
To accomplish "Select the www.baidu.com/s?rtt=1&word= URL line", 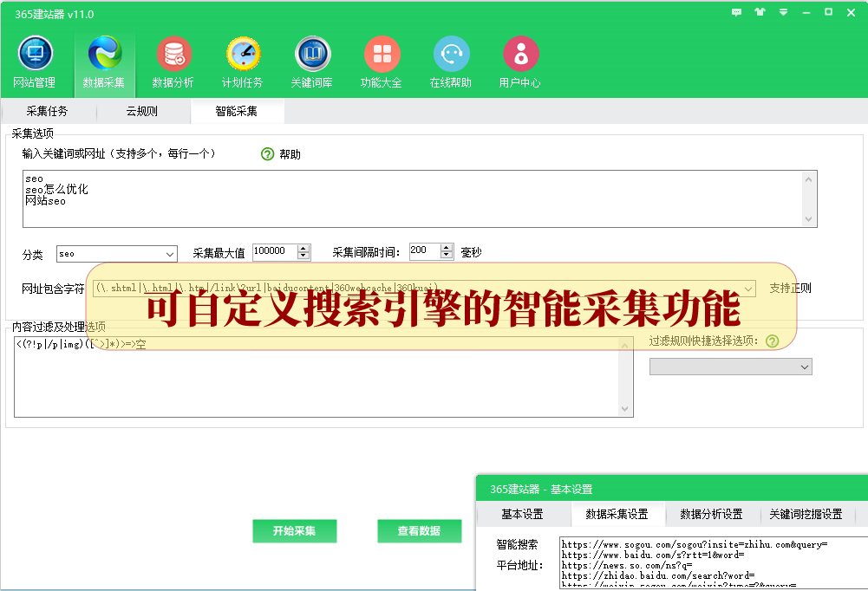I will (653, 555).
